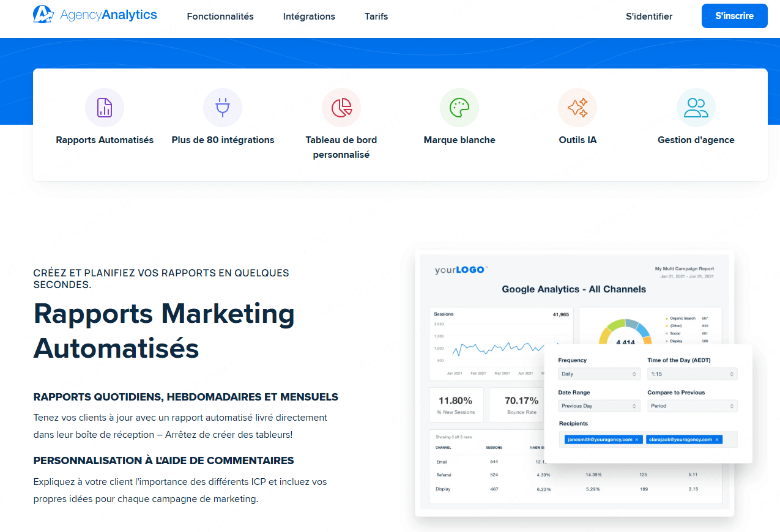Image resolution: width=780 pixels, height=532 pixels.
Task: Open the Outils IA label
Action: coord(578,140)
